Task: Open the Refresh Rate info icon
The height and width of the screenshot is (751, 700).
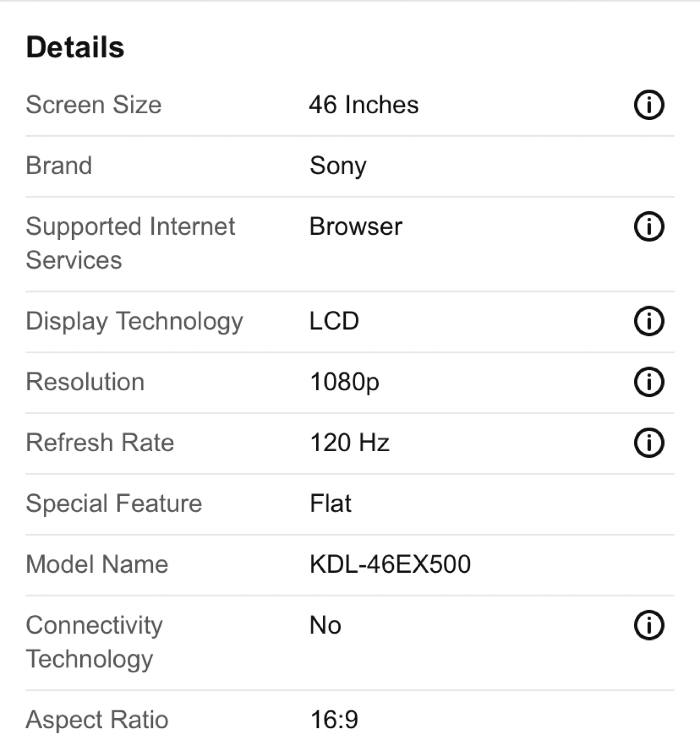Action: point(649,443)
